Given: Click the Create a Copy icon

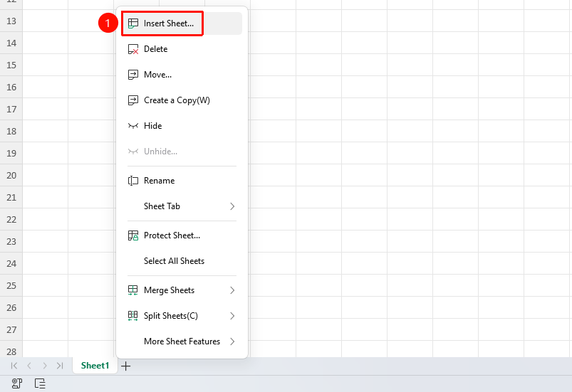Looking at the screenshot, I should click(x=133, y=100).
